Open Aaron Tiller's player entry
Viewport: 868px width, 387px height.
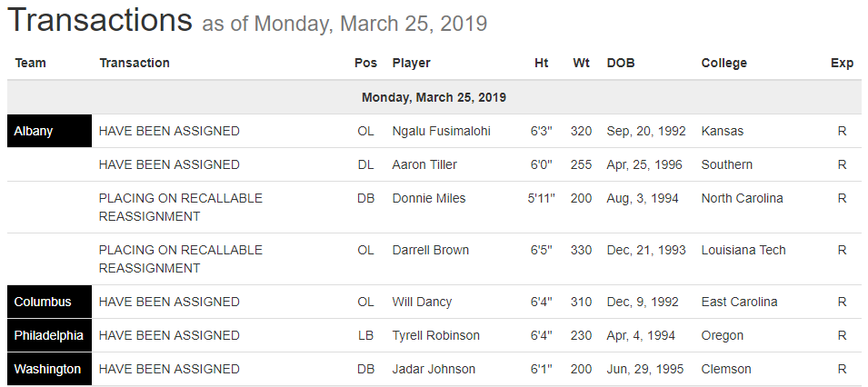pos(424,164)
